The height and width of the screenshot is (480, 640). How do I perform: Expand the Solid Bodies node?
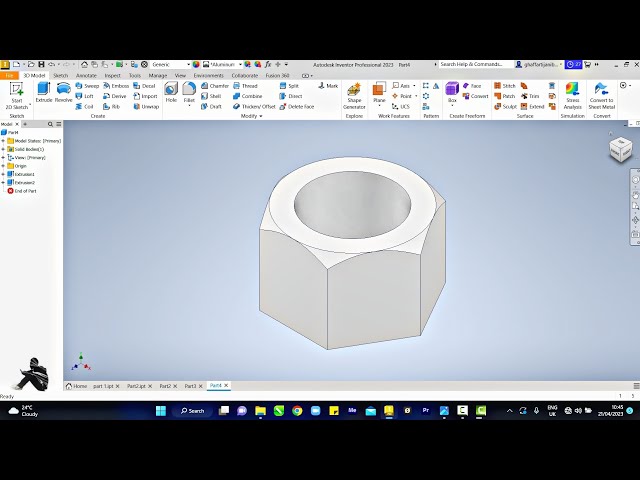click(3, 149)
